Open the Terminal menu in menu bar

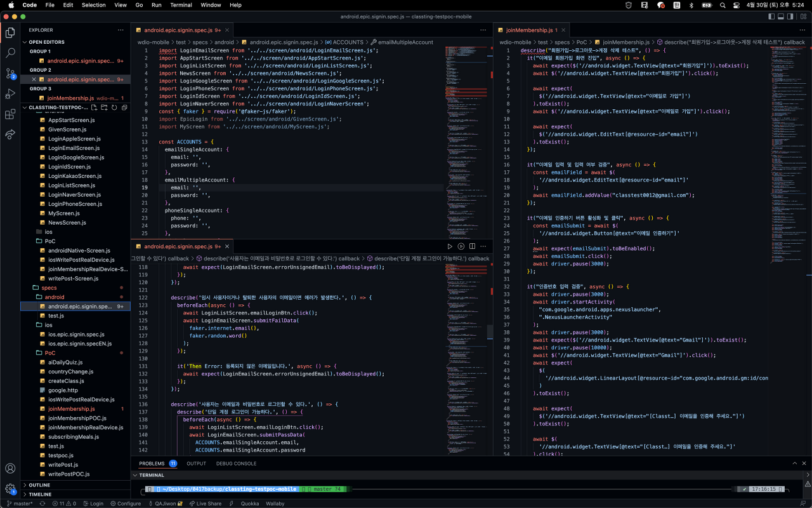(x=181, y=5)
